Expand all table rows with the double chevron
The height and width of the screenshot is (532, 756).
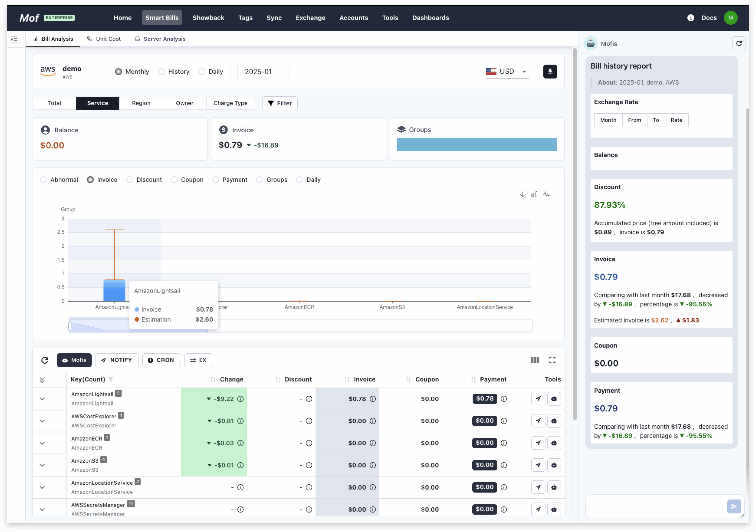(42, 380)
